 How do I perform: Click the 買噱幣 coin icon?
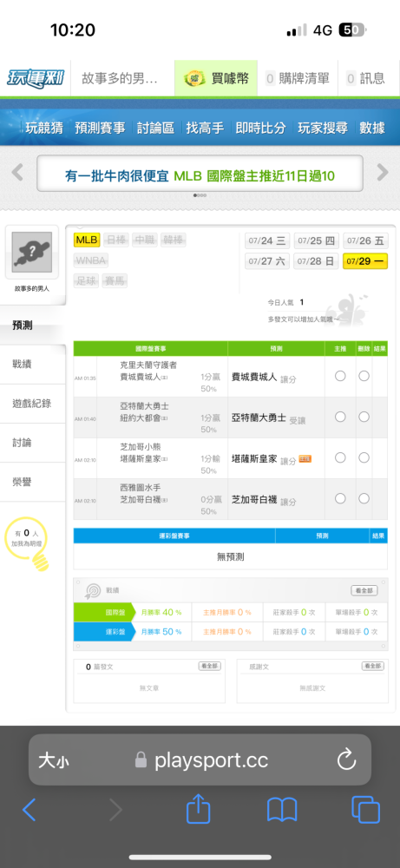[194, 79]
